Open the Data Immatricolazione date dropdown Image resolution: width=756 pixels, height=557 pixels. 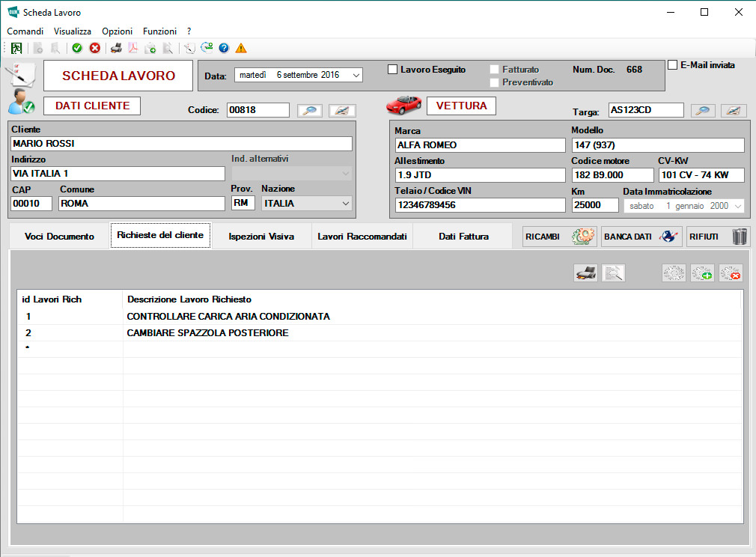[738, 206]
